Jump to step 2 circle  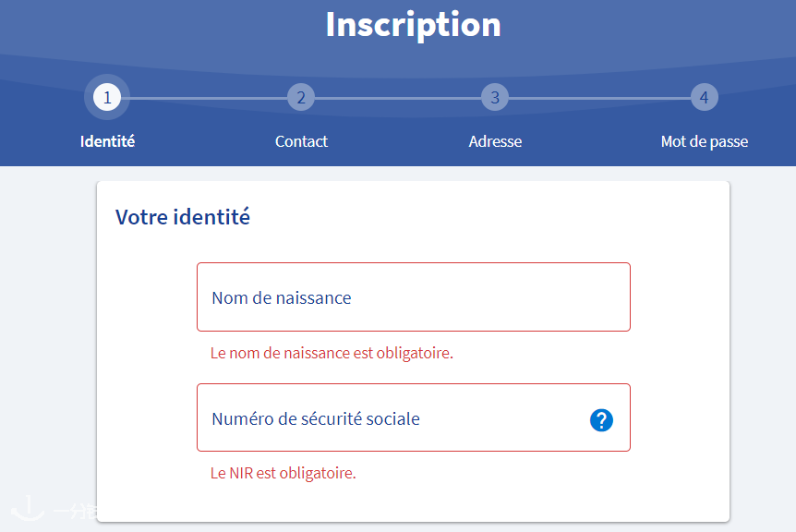click(x=301, y=97)
